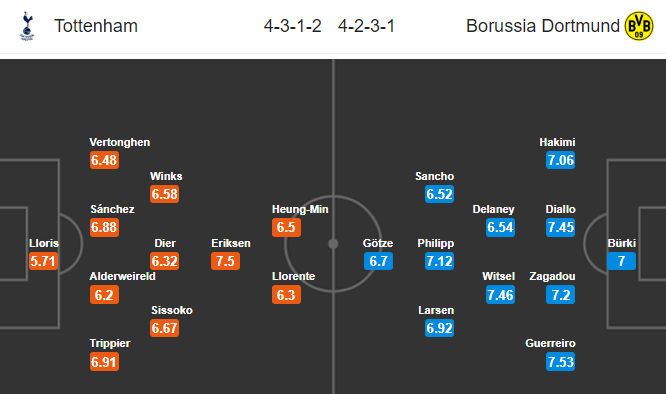666x394 pixels.
Task: Select player Götze on the pitch
Action: [x=378, y=243]
